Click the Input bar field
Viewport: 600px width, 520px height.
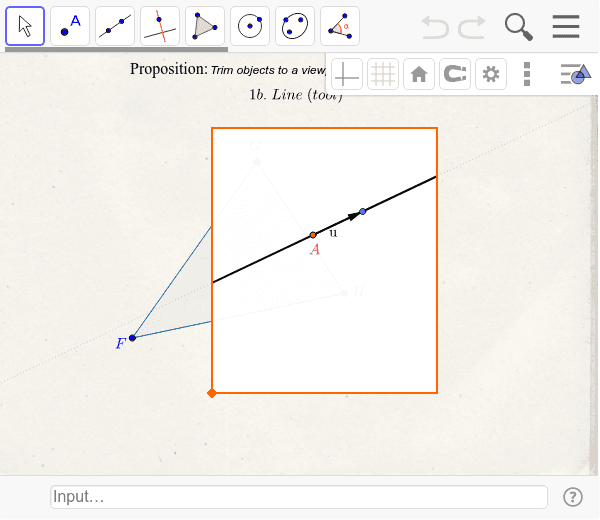point(299,497)
